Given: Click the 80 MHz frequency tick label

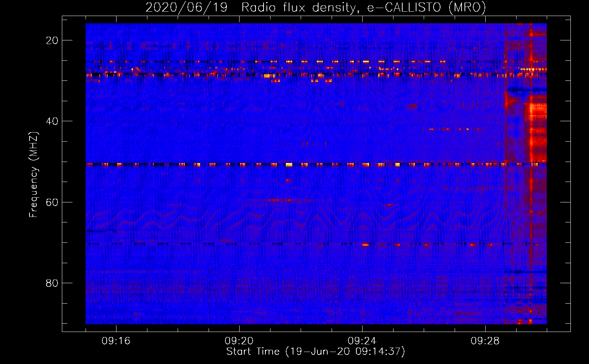Looking at the screenshot, I should point(52,283).
